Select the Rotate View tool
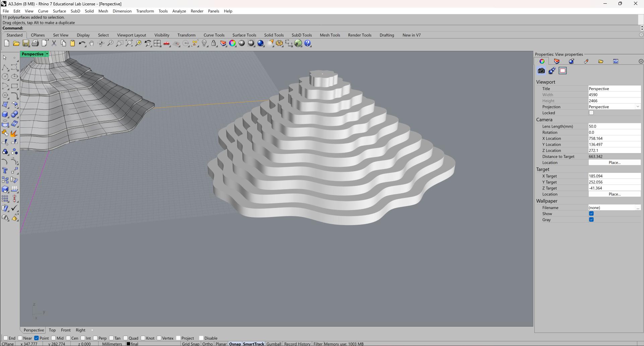The height and width of the screenshot is (346, 644). tap(101, 43)
